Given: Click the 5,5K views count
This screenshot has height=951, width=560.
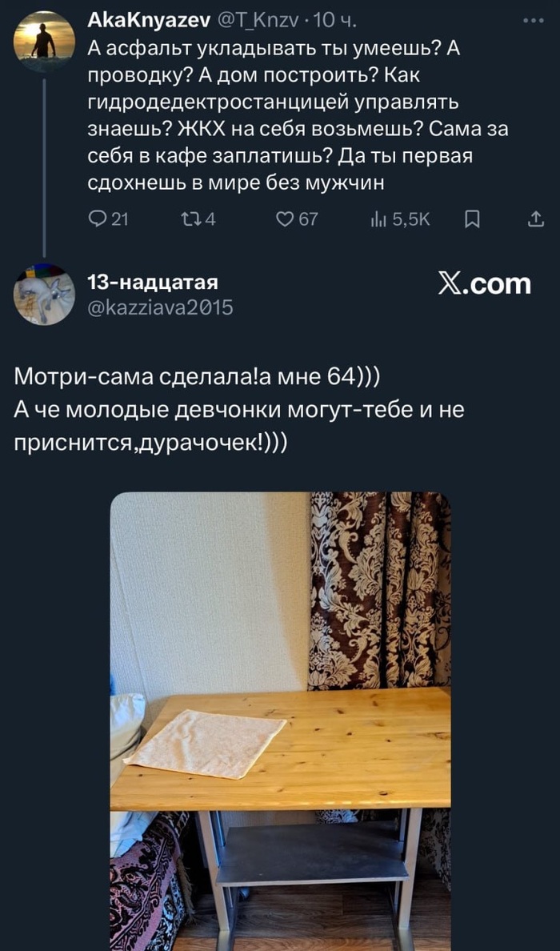Looking at the screenshot, I should 411,219.
